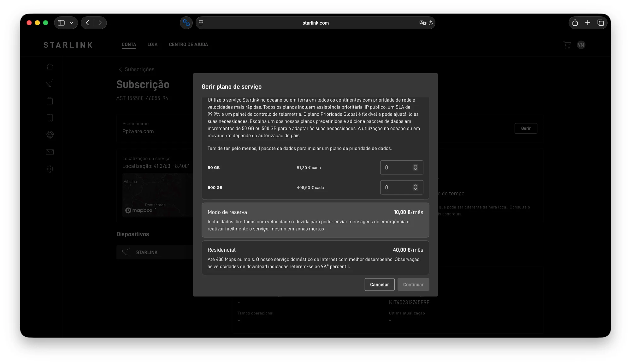This screenshot has width=631, height=364.
Task: Open the LOJA tab
Action: pyautogui.click(x=152, y=44)
